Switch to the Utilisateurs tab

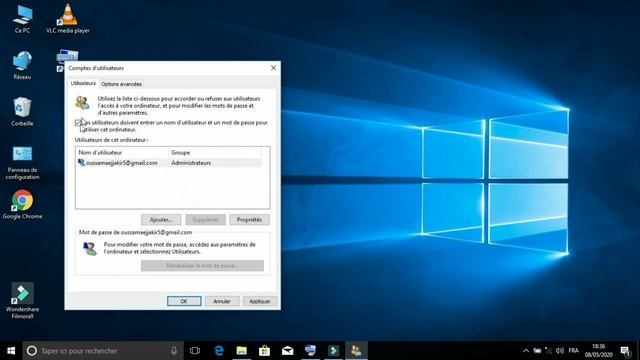83,83
